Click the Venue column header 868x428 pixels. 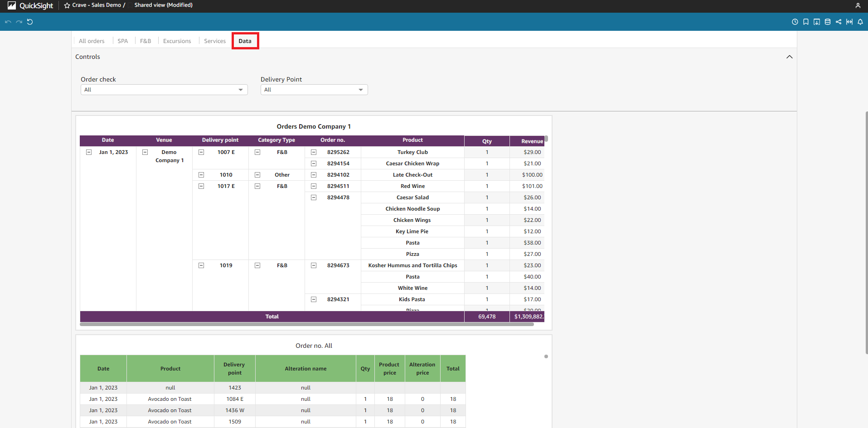[164, 140]
